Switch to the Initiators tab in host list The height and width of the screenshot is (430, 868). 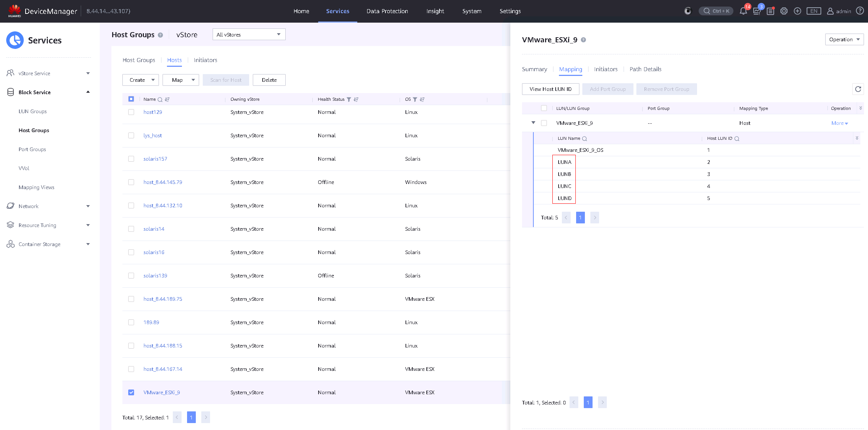pyautogui.click(x=205, y=60)
